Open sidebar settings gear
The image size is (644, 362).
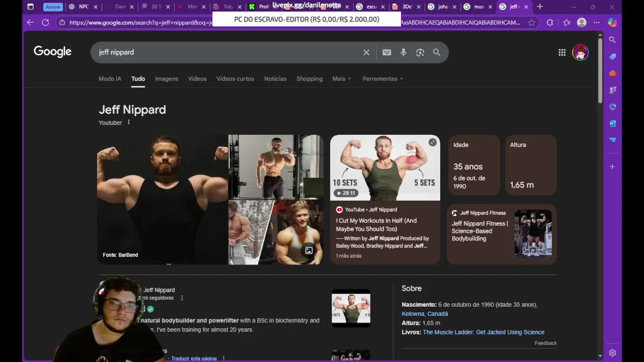click(x=612, y=353)
